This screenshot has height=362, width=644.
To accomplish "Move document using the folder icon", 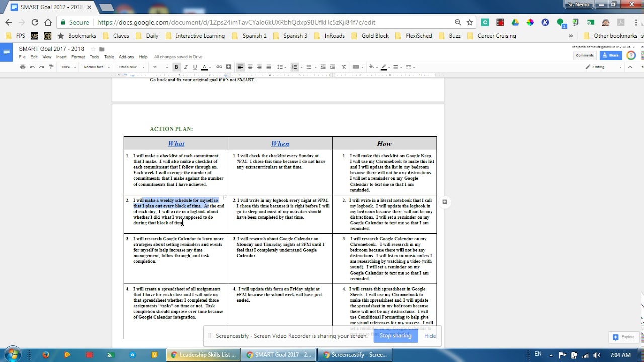I will [x=102, y=49].
